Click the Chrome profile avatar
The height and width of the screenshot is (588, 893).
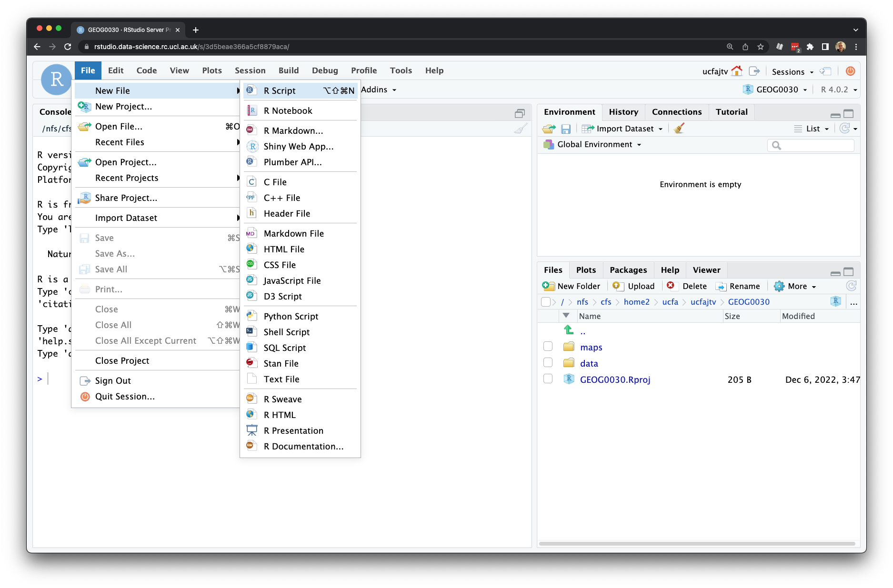pos(841,47)
